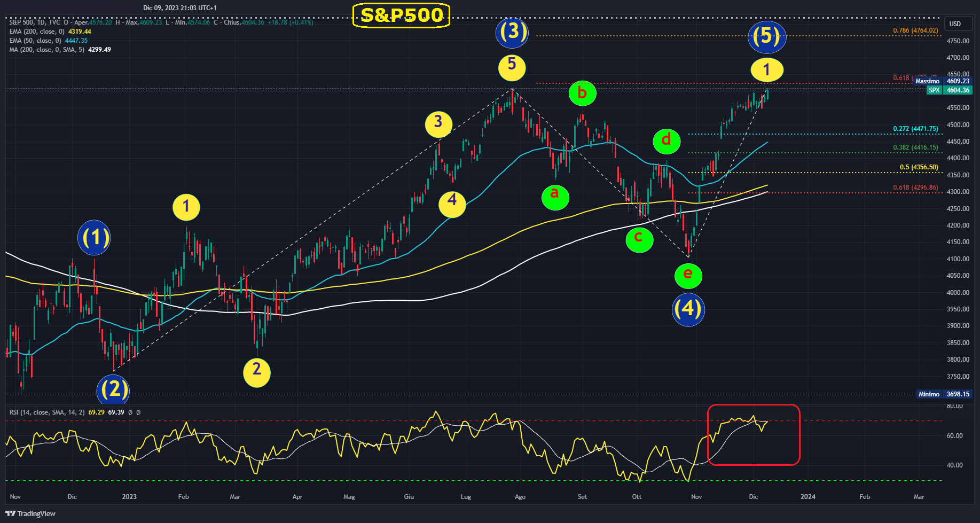Click the Ott marker on the time axis
The height and width of the screenshot is (523, 980).
tap(637, 497)
